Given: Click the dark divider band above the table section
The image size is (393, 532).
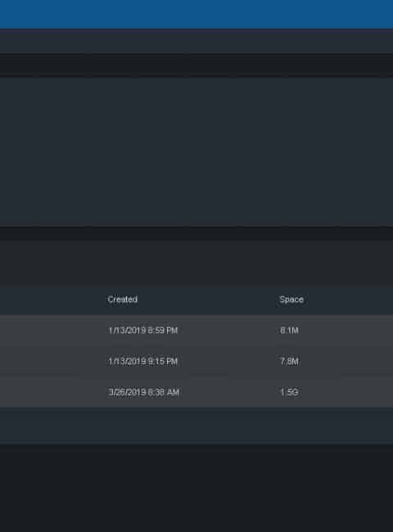Looking at the screenshot, I should click(x=196, y=233).
